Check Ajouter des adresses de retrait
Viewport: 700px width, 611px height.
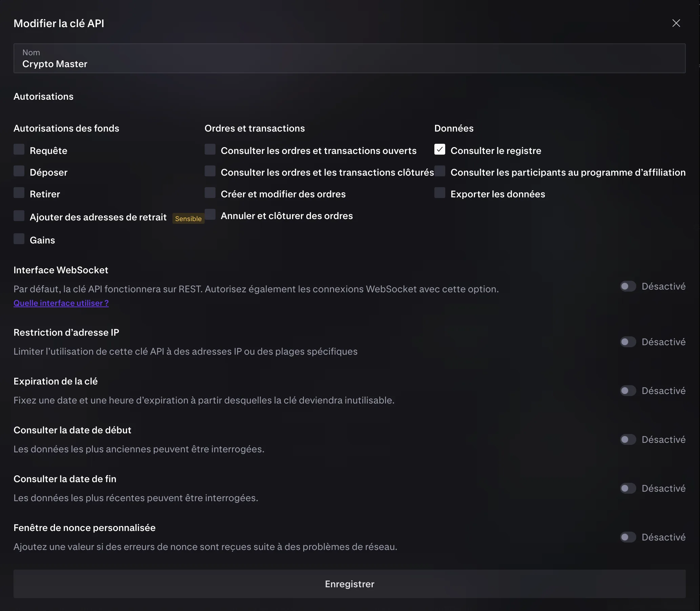click(19, 216)
